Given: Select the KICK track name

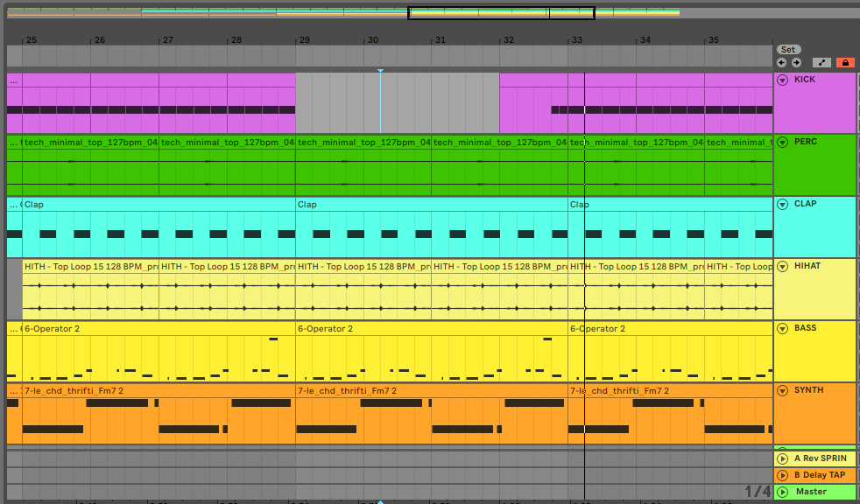Looking at the screenshot, I should click(x=805, y=80).
